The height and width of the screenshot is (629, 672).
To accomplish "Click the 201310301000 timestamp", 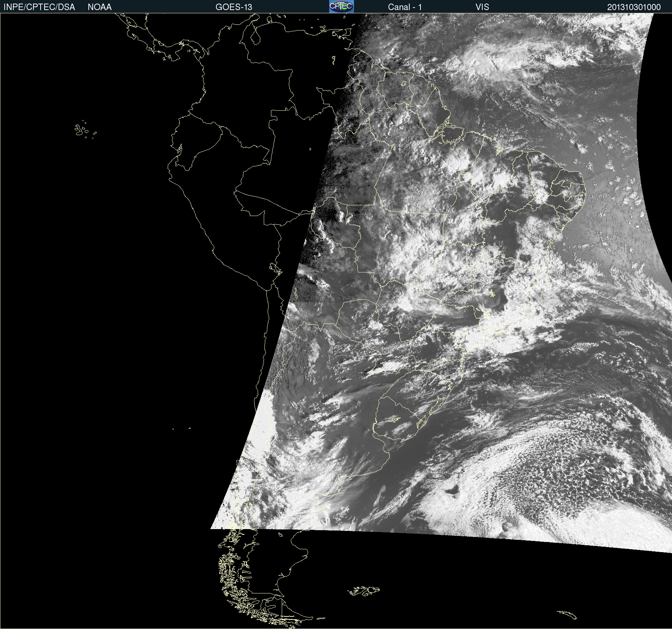I will point(634,7).
